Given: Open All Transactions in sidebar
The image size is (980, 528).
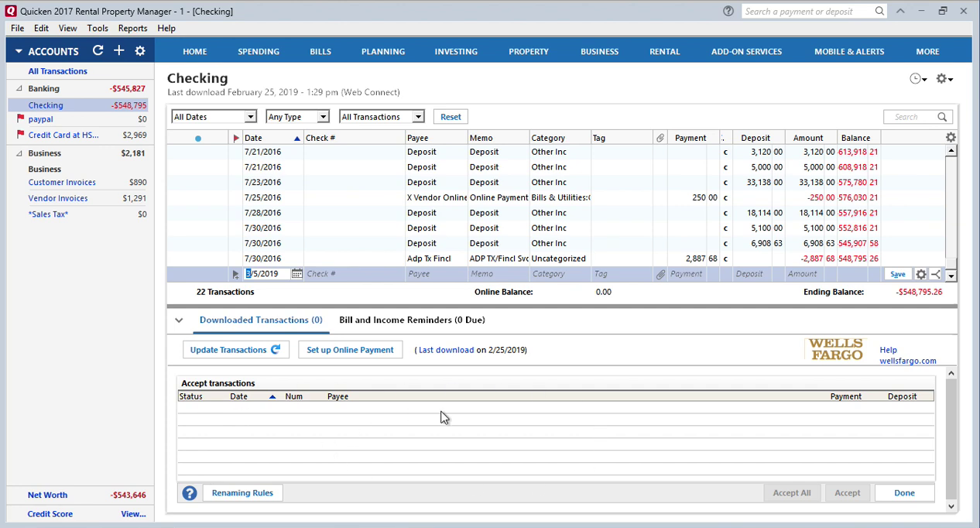Looking at the screenshot, I should pyautogui.click(x=58, y=71).
